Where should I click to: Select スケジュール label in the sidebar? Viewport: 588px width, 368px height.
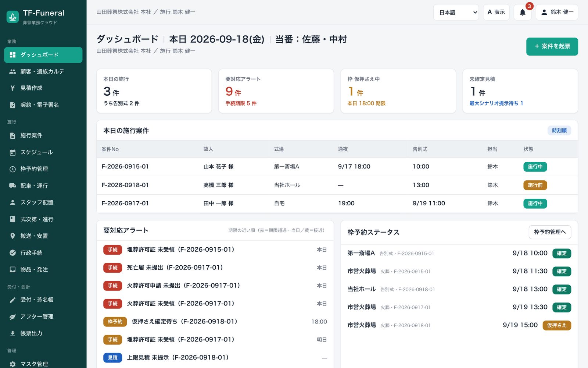(36, 152)
